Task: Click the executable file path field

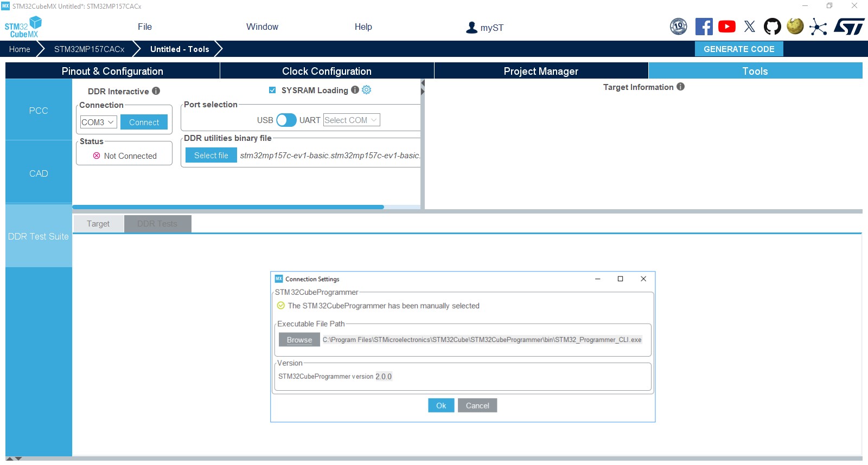Action: (x=482, y=340)
